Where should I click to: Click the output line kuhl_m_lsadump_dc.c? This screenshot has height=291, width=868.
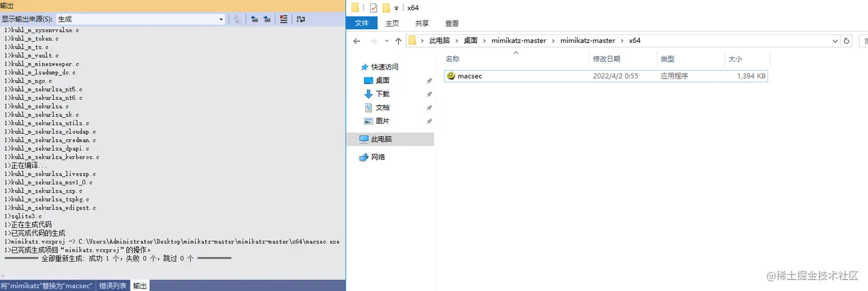pyautogui.click(x=40, y=72)
